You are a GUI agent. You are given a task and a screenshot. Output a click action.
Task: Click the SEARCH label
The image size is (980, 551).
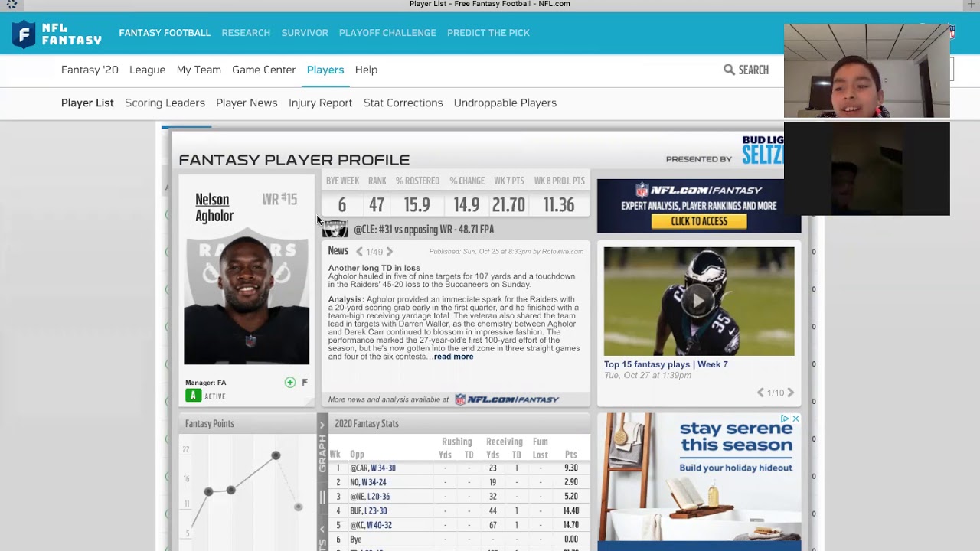pyautogui.click(x=753, y=70)
